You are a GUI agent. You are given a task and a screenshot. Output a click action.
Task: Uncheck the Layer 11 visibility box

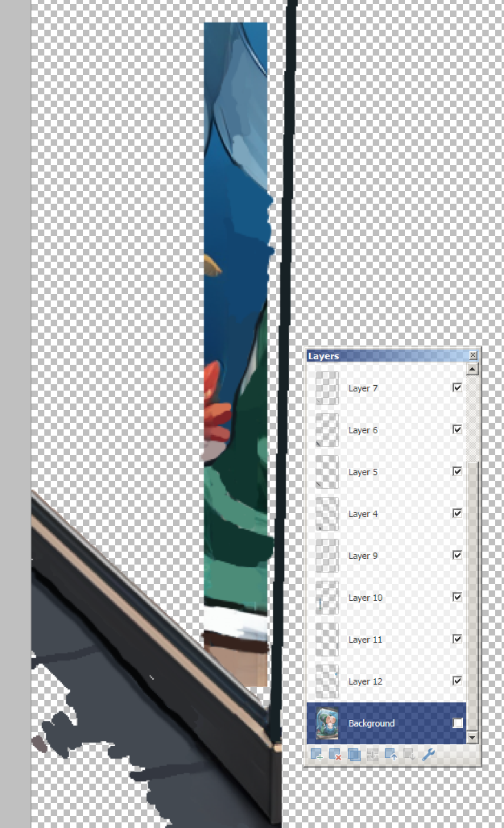(457, 639)
